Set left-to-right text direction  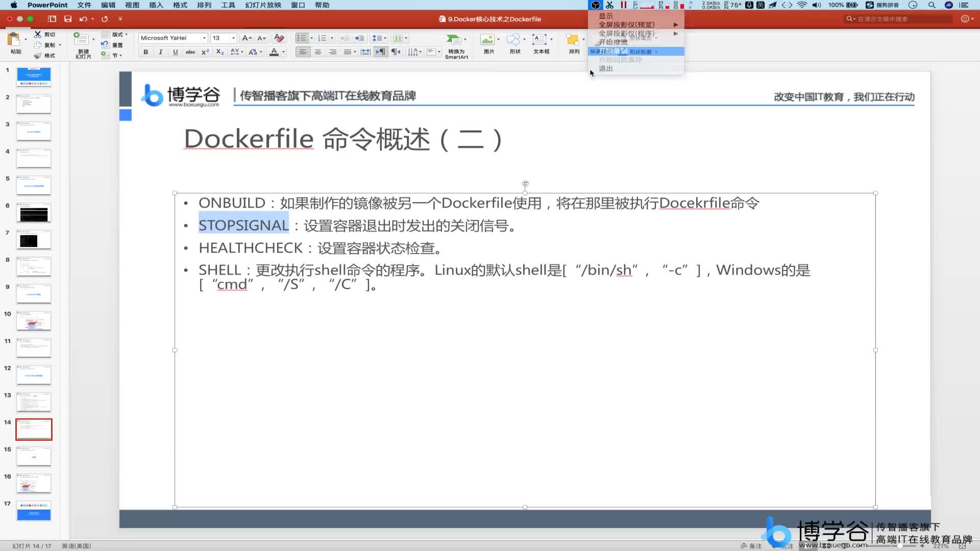(x=380, y=52)
